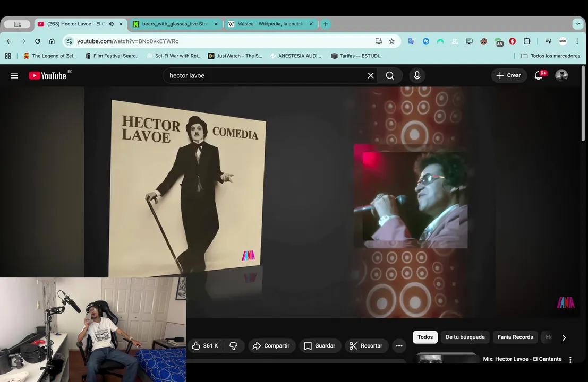Close the bears_with_glasses_live tab

pos(216,24)
